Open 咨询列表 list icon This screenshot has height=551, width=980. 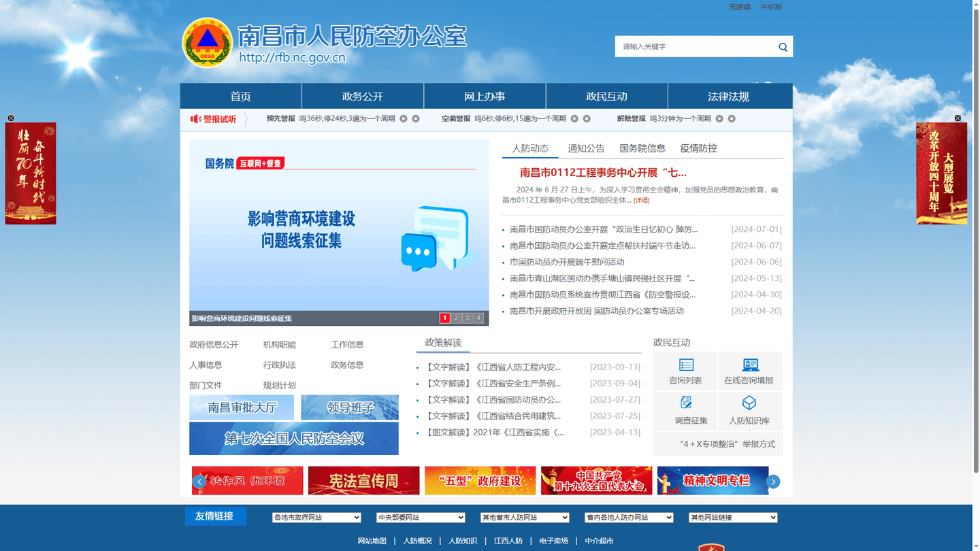pyautogui.click(x=686, y=365)
